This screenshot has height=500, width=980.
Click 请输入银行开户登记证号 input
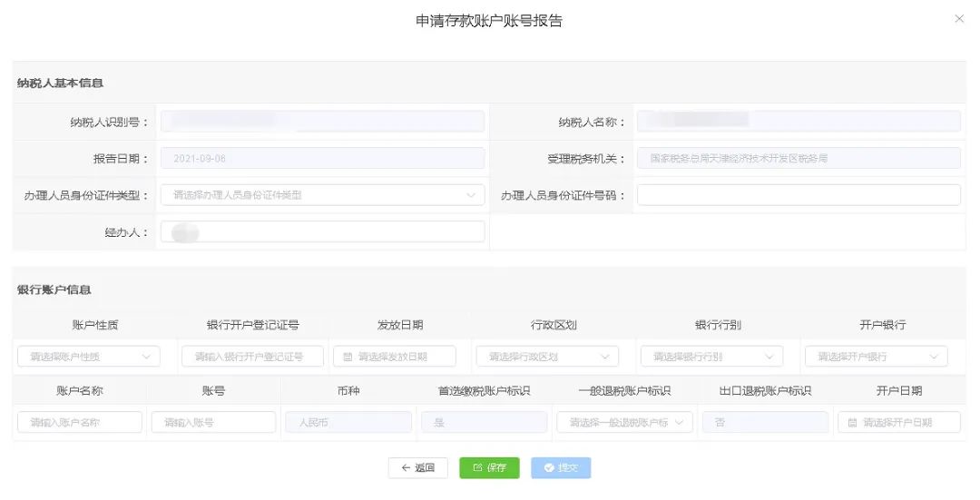[252, 357]
